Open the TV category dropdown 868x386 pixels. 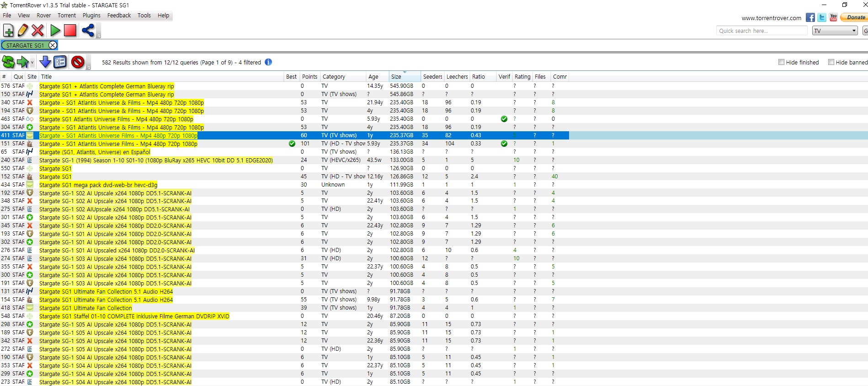tap(835, 31)
